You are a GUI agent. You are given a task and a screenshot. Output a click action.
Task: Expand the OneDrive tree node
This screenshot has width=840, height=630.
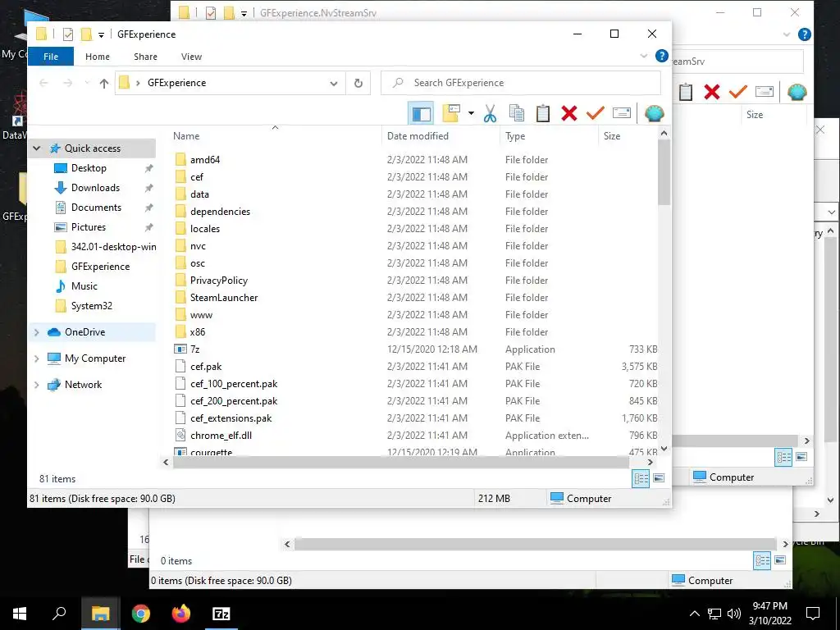36,332
